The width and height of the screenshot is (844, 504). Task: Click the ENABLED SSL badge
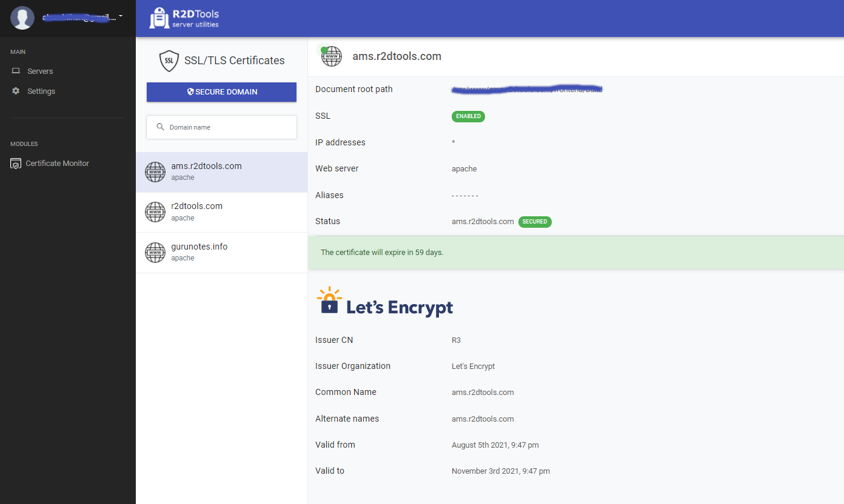coord(468,116)
